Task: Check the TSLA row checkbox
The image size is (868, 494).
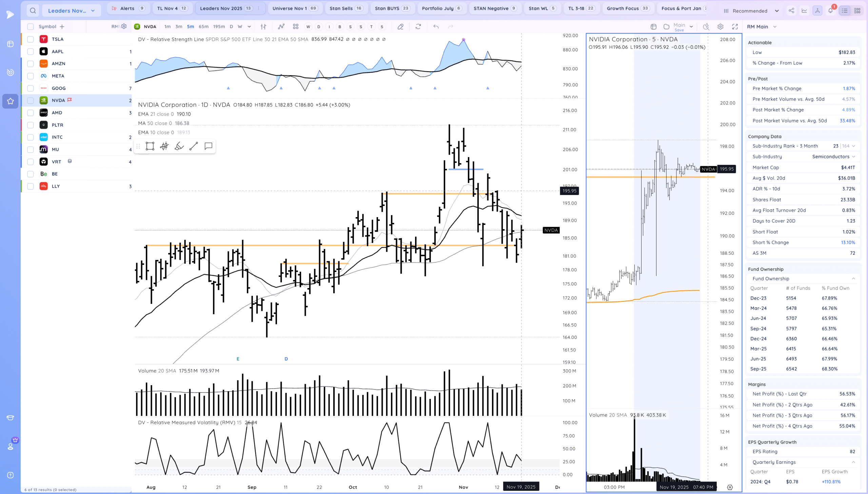Action: (31, 39)
